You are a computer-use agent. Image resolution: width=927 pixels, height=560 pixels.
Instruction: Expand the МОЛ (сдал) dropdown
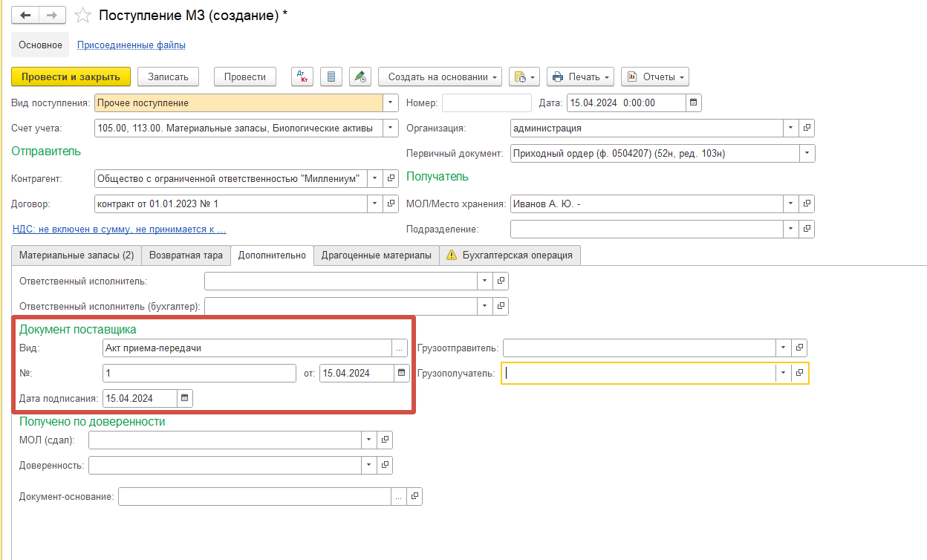pos(370,440)
